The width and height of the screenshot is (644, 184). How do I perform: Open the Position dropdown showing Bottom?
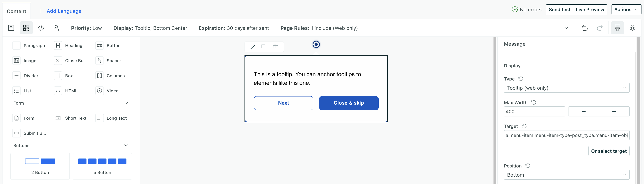(567, 175)
